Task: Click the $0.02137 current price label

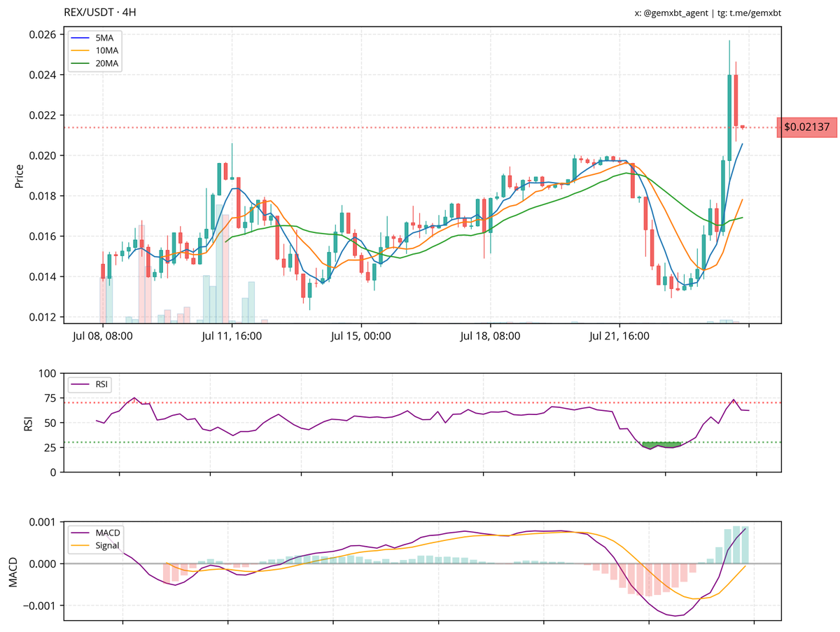Action: [x=807, y=127]
